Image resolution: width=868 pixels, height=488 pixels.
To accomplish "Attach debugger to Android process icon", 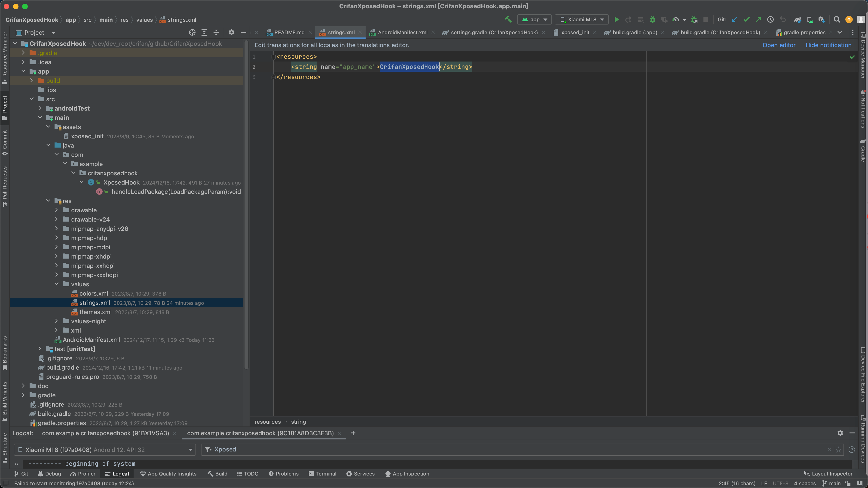I will coord(694,20).
